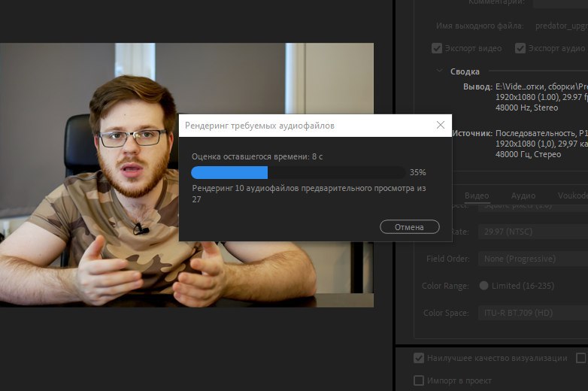The width and height of the screenshot is (588, 391).
Task: Select the Limited (16-235) color range option
Action: [483, 286]
